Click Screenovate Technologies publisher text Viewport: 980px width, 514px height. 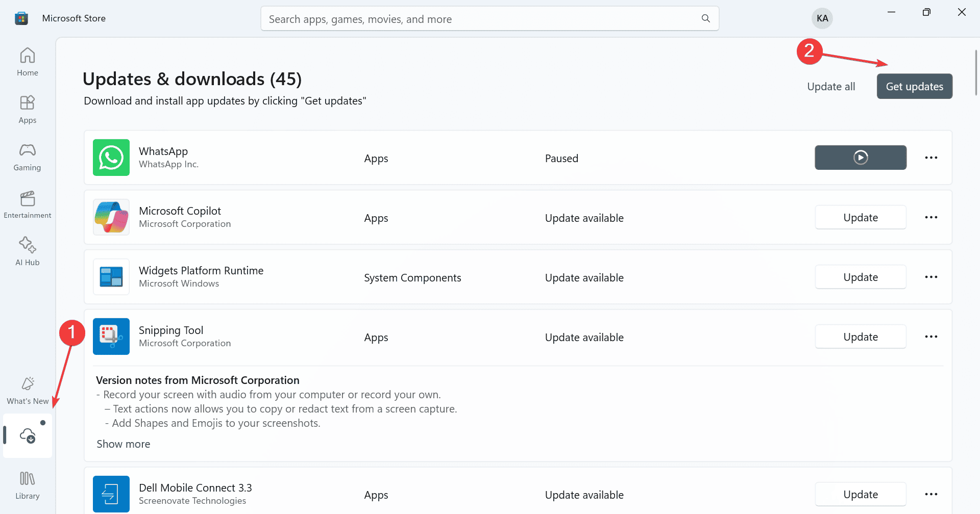click(x=192, y=501)
